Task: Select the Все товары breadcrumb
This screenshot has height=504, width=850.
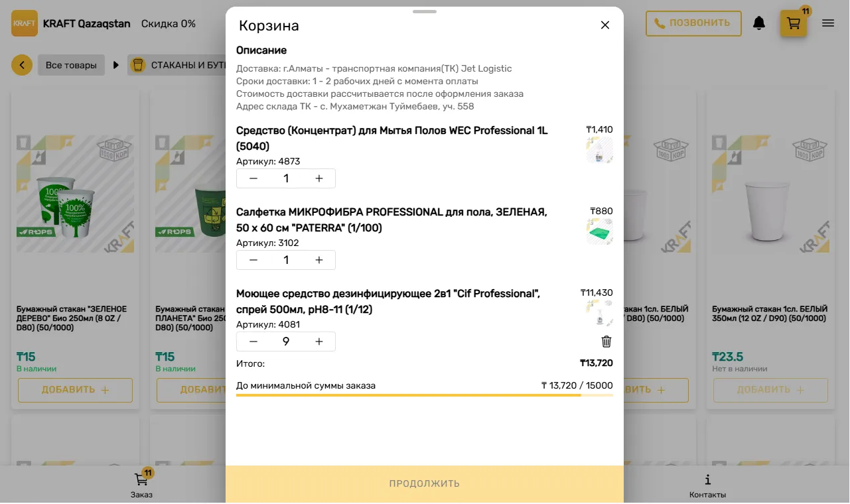Action: pyautogui.click(x=71, y=65)
